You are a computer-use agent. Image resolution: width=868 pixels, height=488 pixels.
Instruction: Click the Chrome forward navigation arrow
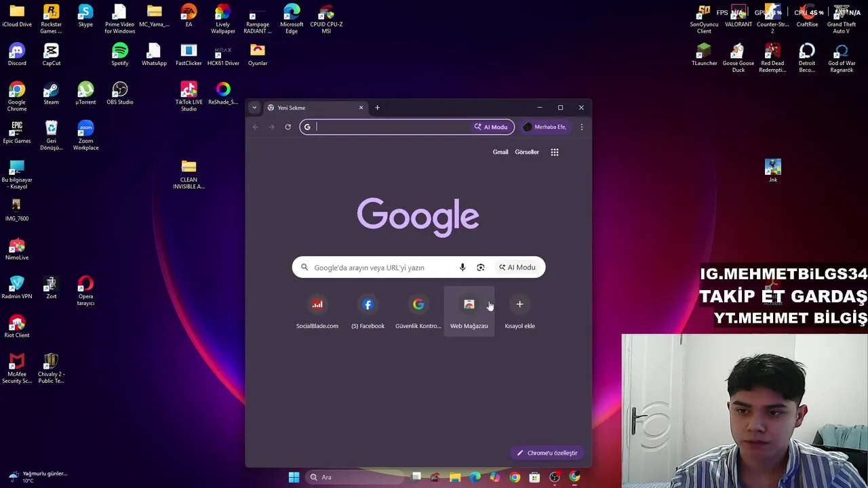(271, 127)
